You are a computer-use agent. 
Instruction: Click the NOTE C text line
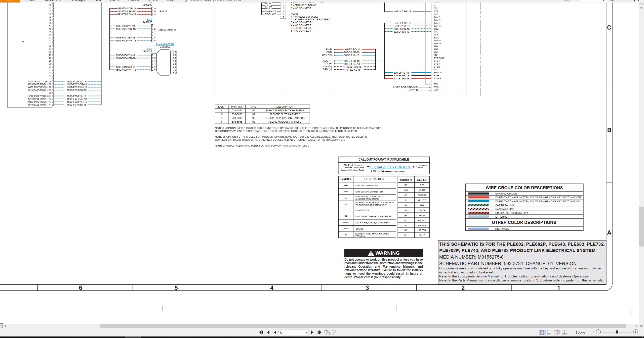pos(262,146)
